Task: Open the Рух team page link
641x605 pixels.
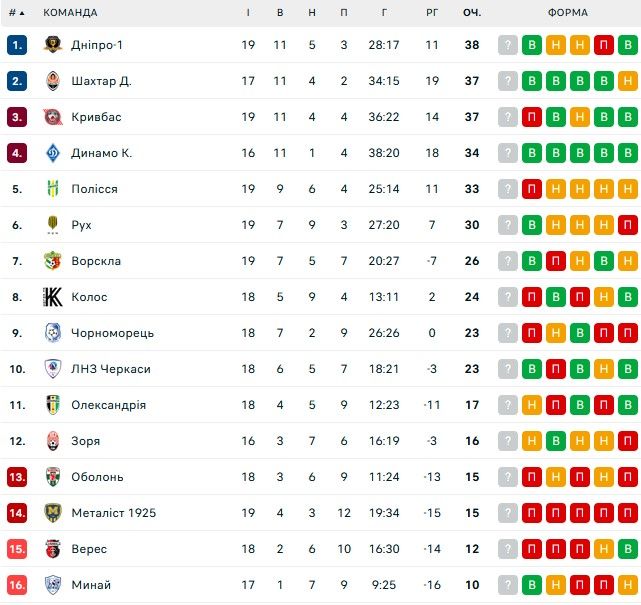Action: [81, 225]
